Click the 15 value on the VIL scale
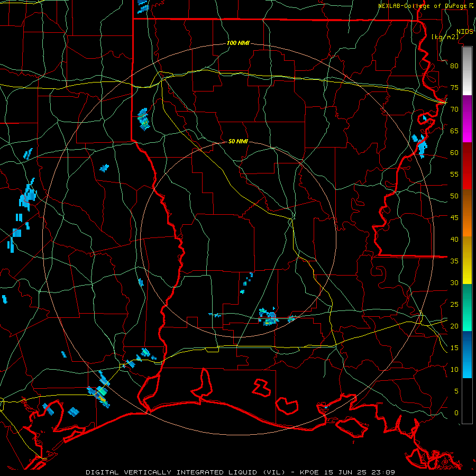 [x=454, y=348]
